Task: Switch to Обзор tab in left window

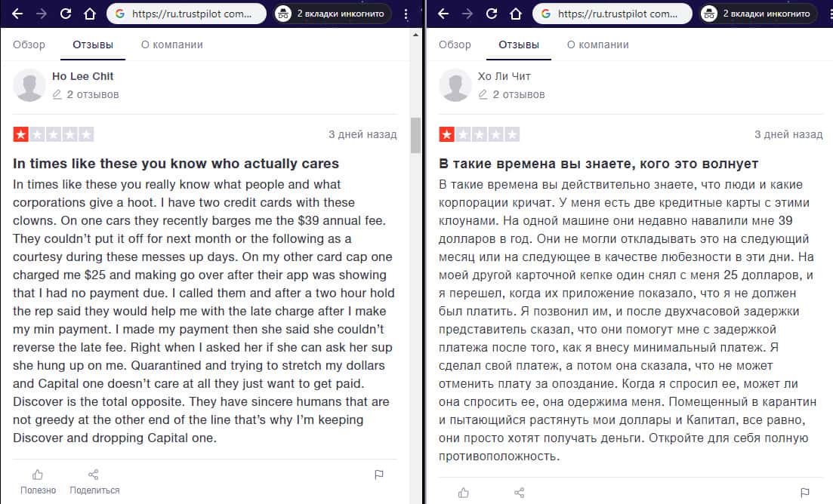Action: [x=29, y=45]
